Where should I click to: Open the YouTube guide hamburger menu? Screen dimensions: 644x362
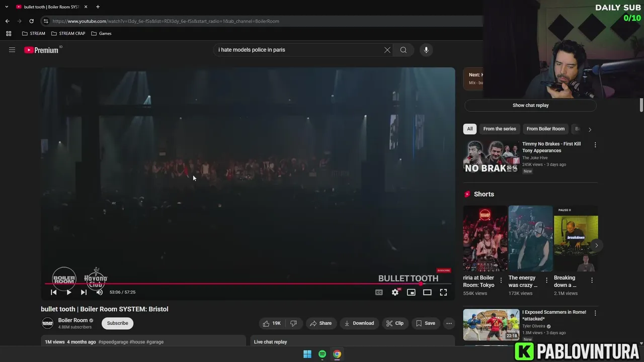pyautogui.click(x=12, y=50)
